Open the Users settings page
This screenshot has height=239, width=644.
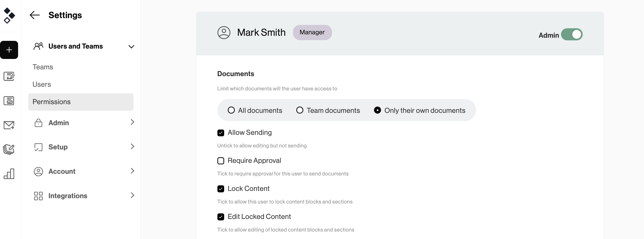coord(42,84)
